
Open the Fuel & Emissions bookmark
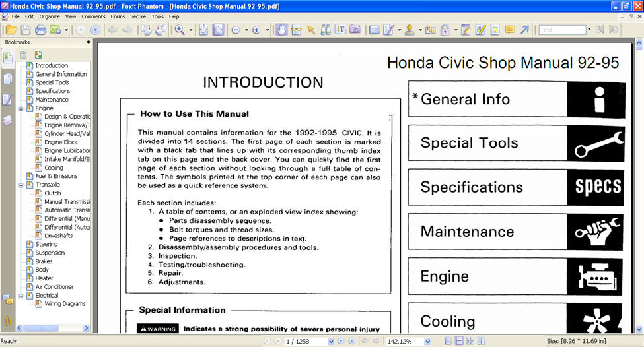coord(56,176)
